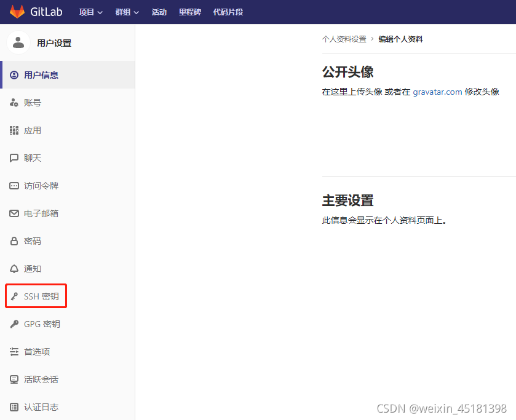
Task: Click the GitLab fox logo icon
Action: coord(17,12)
